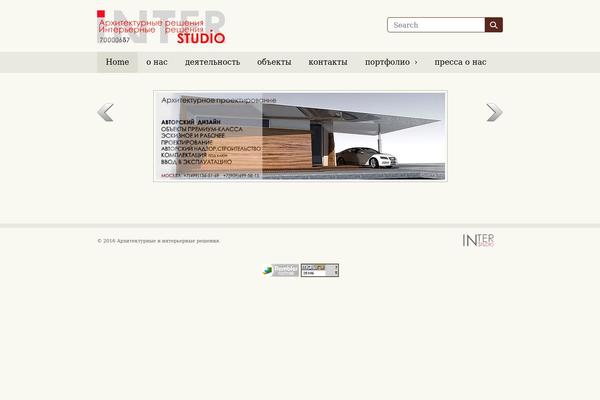Focus the Search input field
The image size is (600, 400).
[436, 25]
